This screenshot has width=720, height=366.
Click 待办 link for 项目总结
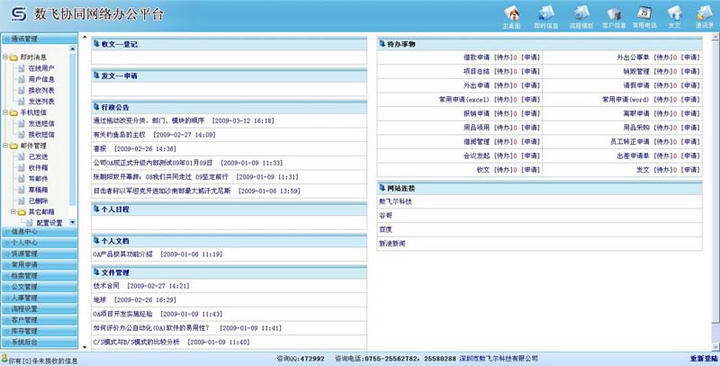tap(504, 72)
